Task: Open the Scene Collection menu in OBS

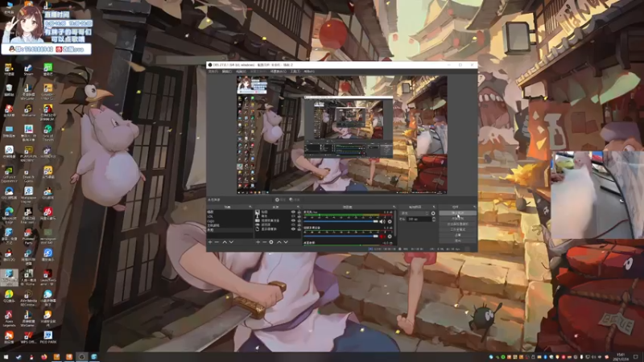Action: pos(278,72)
